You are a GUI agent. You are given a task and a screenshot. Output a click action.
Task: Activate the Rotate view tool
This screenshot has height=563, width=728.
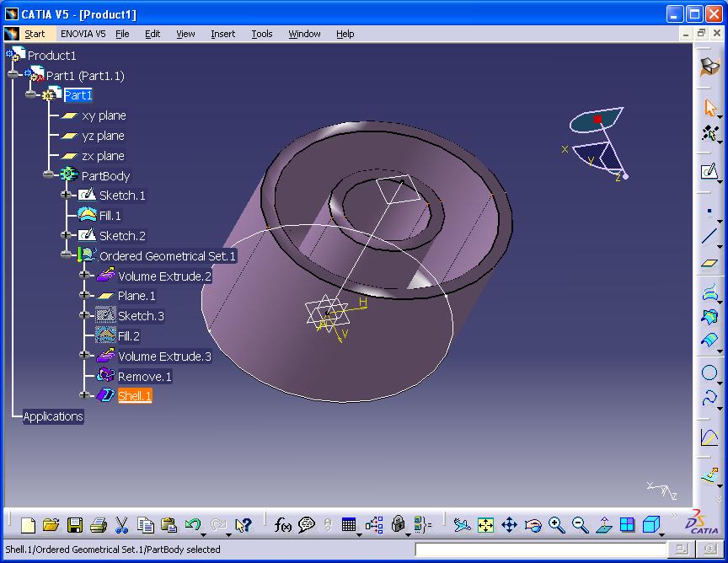point(533,525)
